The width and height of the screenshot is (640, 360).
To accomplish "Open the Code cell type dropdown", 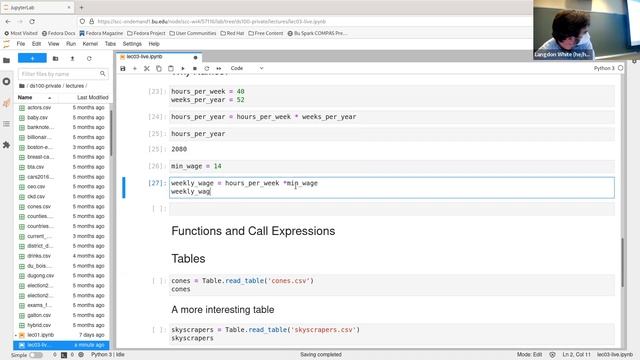I will pyautogui.click(x=247, y=68).
